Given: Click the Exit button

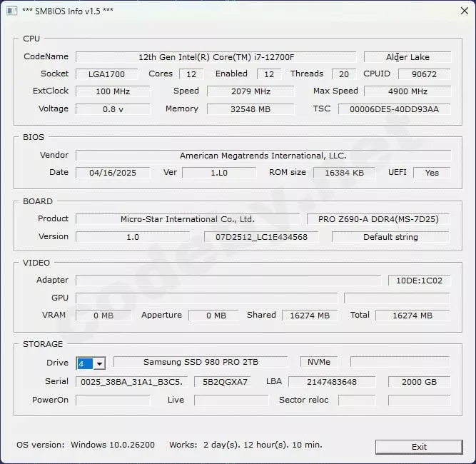Looking at the screenshot, I should click(x=419, y=447).
